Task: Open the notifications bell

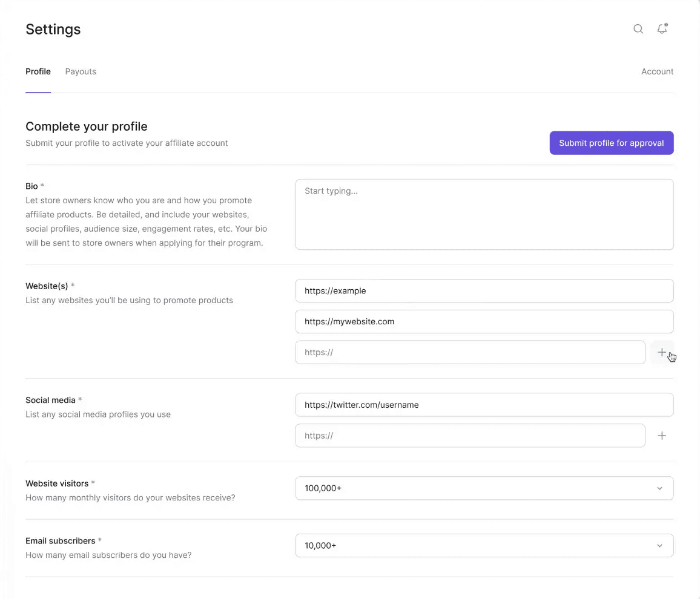Action: [x=662, y=29]
